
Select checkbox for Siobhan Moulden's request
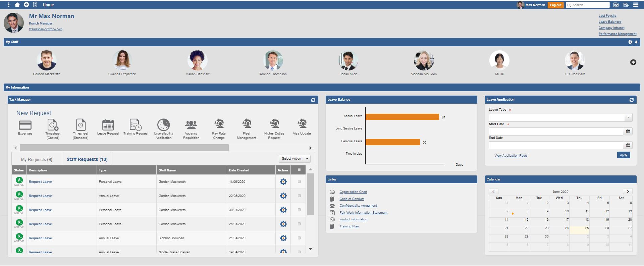(x=299, y=238)
